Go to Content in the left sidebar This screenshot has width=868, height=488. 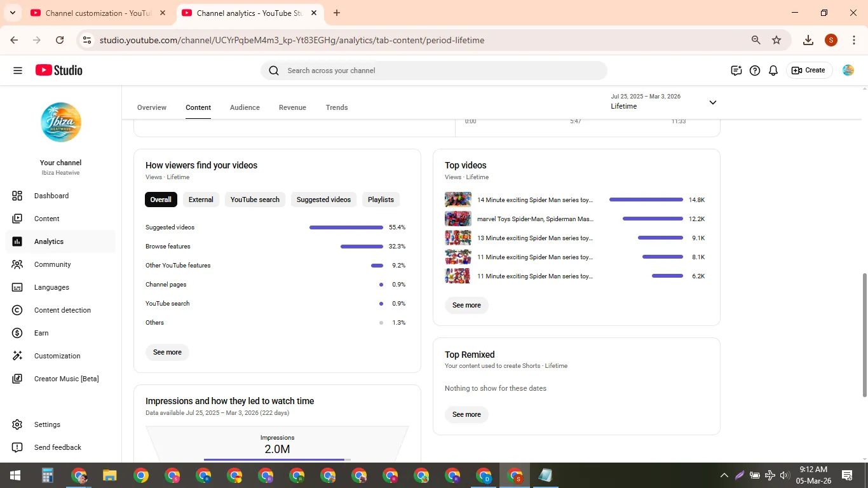pyautogui.click(x=61, y=219)
